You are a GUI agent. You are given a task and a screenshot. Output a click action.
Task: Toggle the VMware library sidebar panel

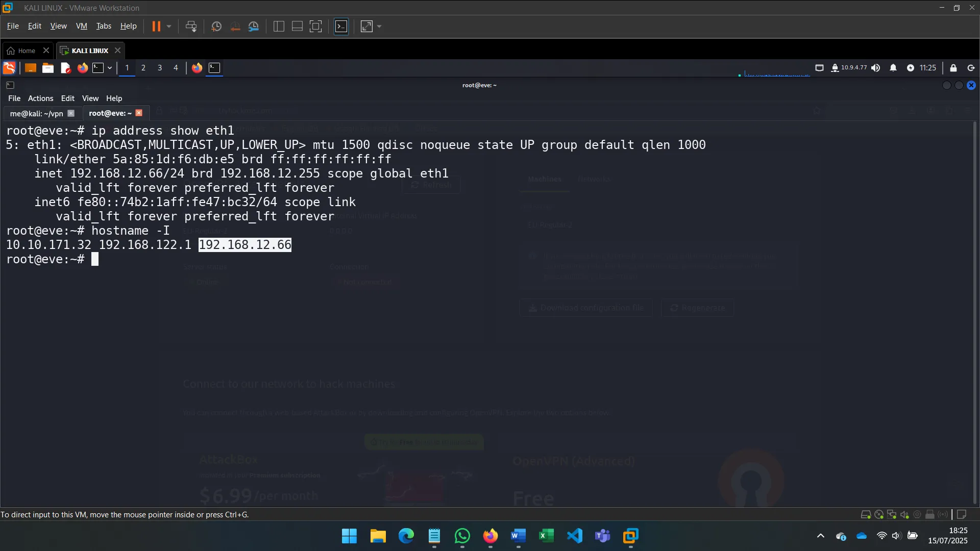pyautogui.click(x=278, y=26)
